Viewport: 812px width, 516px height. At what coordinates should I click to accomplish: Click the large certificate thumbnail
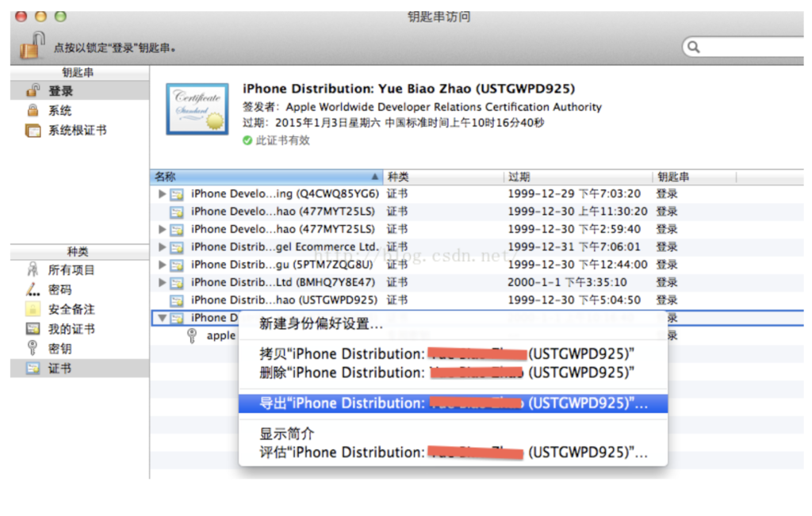197,109
